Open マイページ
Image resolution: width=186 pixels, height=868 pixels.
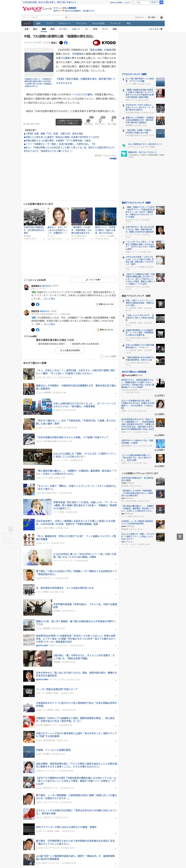(139, 18)
